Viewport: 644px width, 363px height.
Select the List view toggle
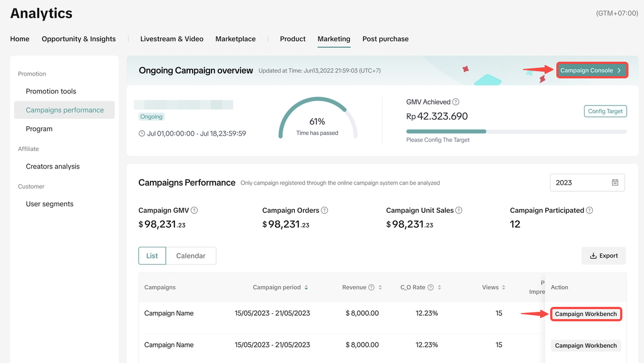152,256
